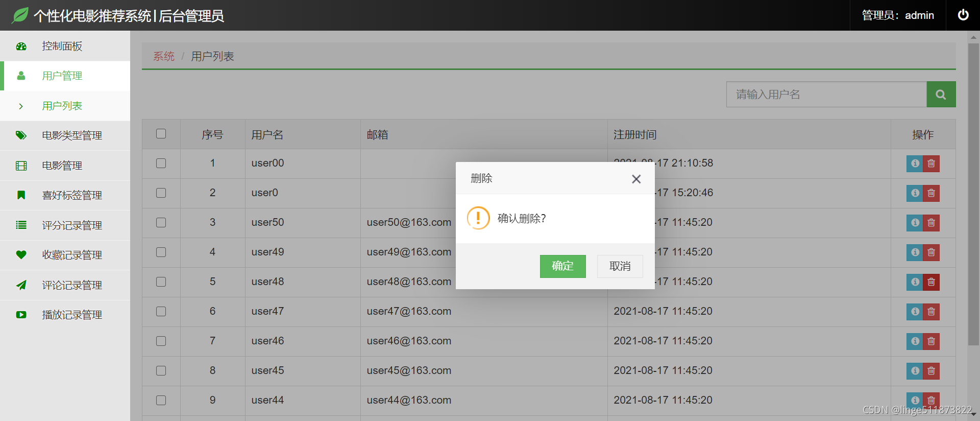Image resolution: width=980 pixels, height=421 pixels.
Task: Delete the user50 row
Action: (931, 223)
